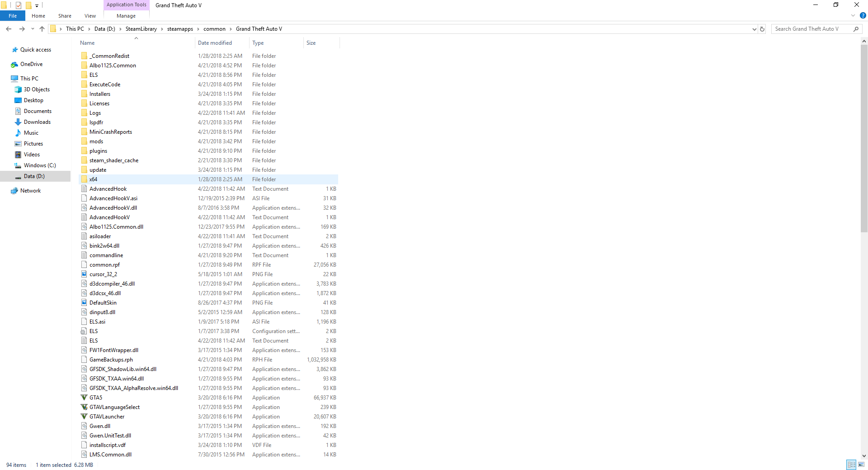Sort files by Date modified column
Viewport: 868px width, 470px height.
tap(222, 43)
